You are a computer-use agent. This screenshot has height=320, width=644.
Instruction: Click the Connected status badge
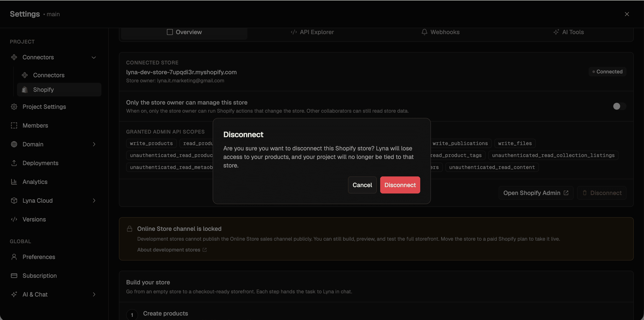(607, 71)
